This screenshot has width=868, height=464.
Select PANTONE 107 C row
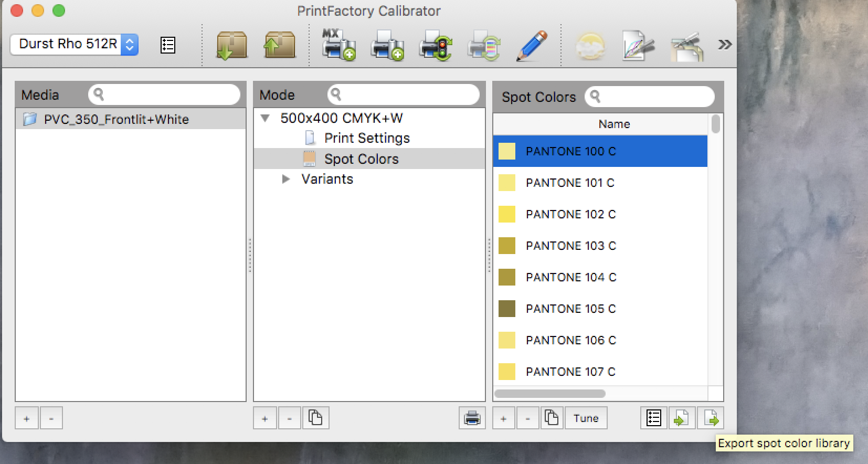[600, 372]
